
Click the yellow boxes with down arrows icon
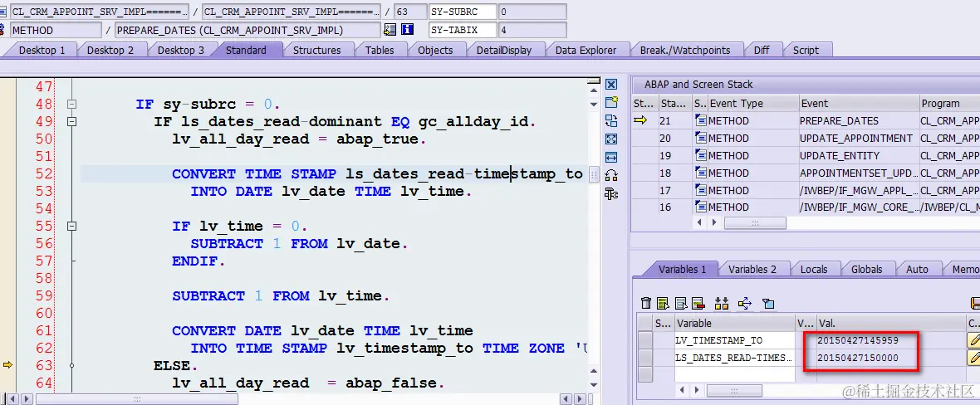pos(722,304)
